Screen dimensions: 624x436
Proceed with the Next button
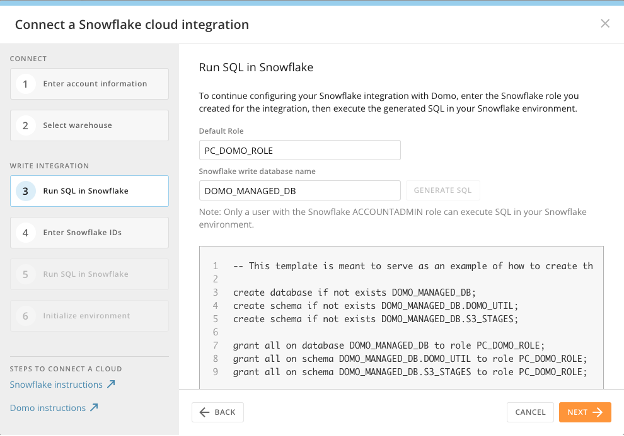tap(584, 412)
